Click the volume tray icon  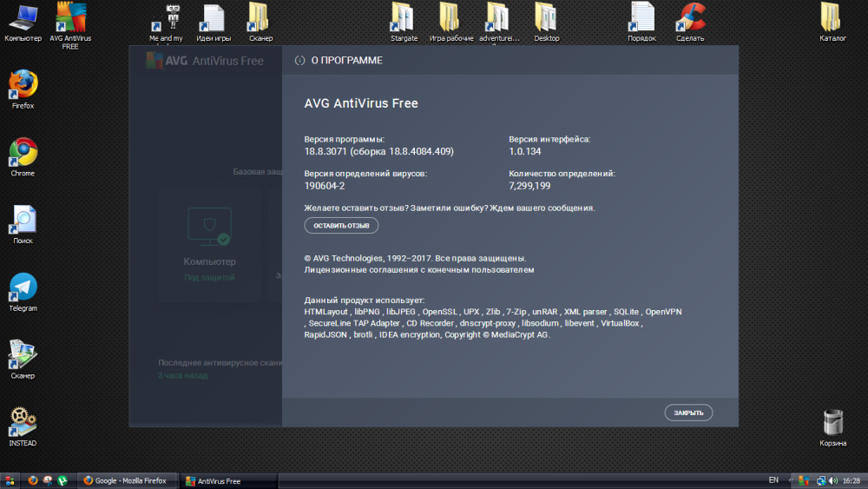click(833, 480)
